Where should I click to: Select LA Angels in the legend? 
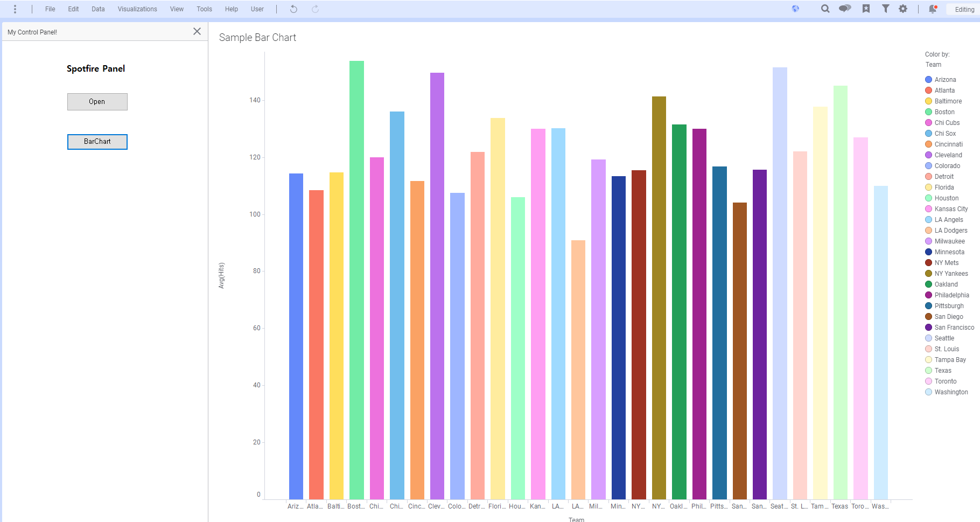(944, 220)
